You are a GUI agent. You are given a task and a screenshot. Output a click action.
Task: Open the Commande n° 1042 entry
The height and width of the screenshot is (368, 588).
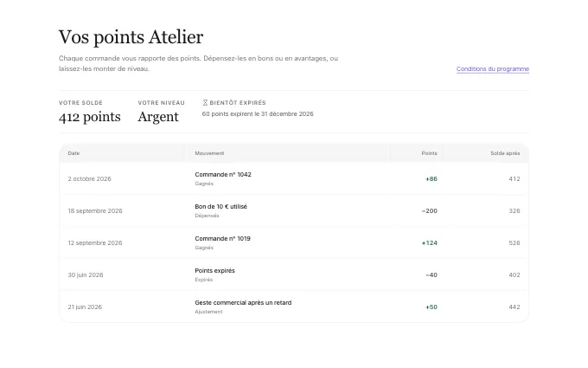[x=223, y=175]
